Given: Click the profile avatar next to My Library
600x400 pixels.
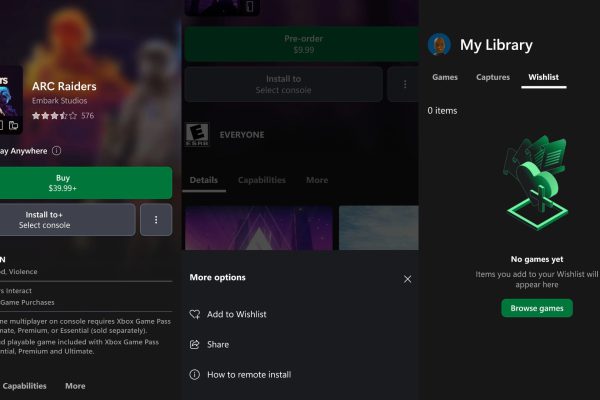Looking at the screenshot, I should coord(439,44).
